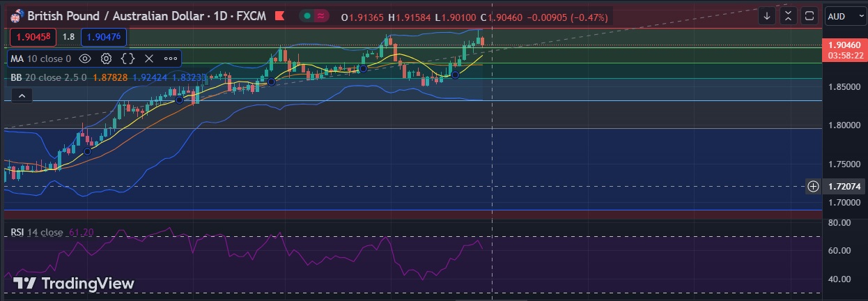
Task: Click the high price value H1.91584
Action: coord(411,17)
